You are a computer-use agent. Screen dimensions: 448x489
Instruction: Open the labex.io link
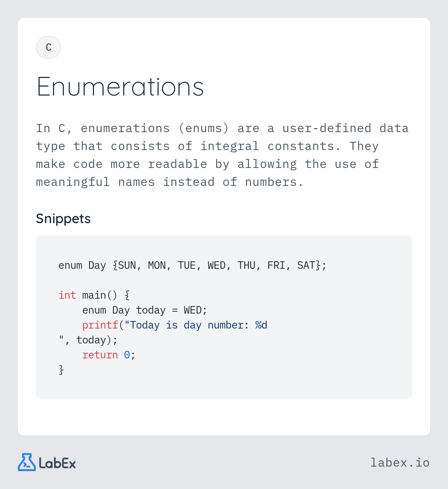point(400,462)
